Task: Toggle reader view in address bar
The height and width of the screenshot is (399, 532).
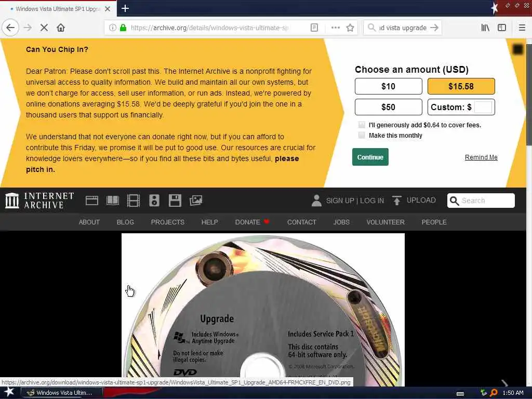Action: pos(314,28)
